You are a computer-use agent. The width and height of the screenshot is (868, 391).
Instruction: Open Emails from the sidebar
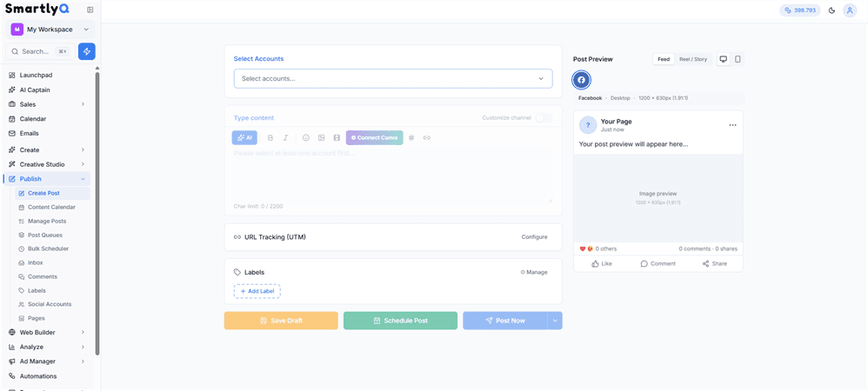tap(47, 133)
